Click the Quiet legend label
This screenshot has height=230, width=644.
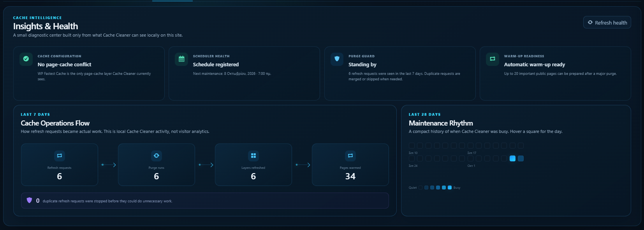point(413,188)
